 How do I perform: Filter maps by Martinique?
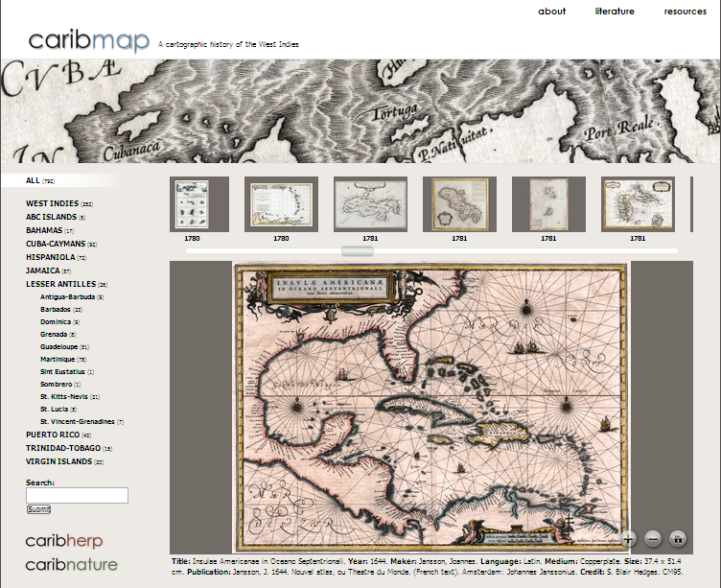pos(62,360)
